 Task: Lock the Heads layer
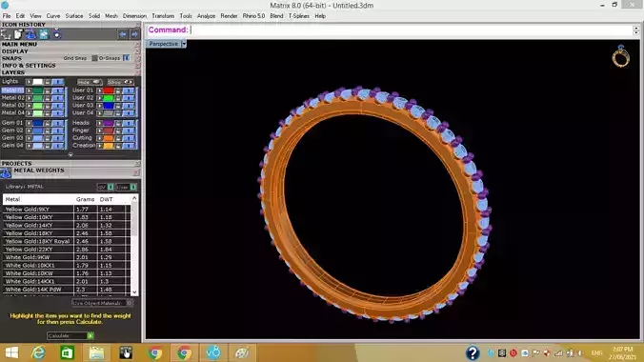(x=118, y=123)
